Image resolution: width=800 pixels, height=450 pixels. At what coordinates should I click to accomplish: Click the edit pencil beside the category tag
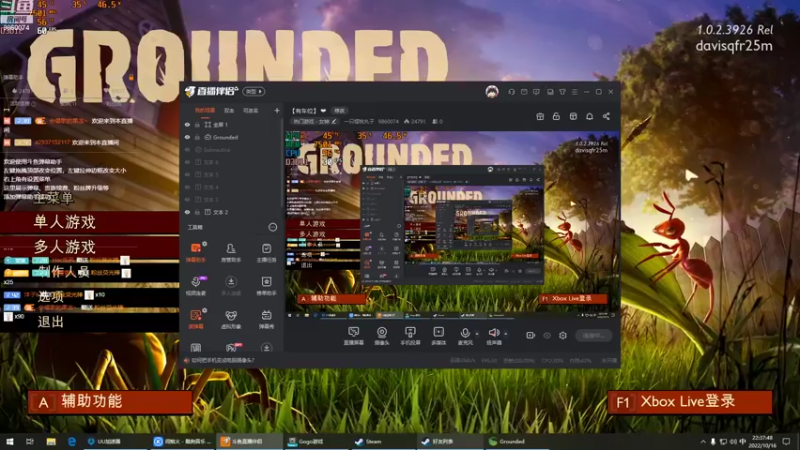pyautogui.click(x=334, y=121)
